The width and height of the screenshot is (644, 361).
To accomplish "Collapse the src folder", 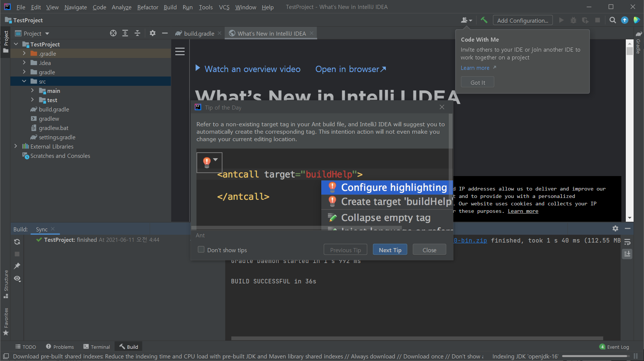I will coord(24,81).
